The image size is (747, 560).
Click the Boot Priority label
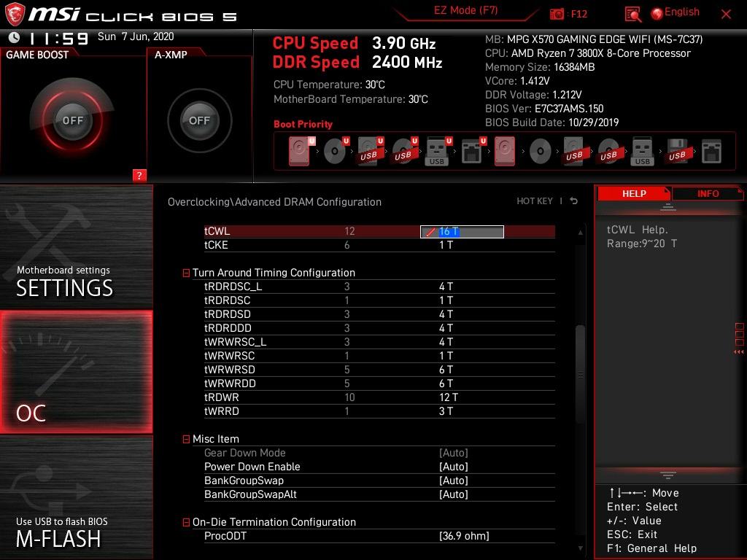click(x=303, y=124)
